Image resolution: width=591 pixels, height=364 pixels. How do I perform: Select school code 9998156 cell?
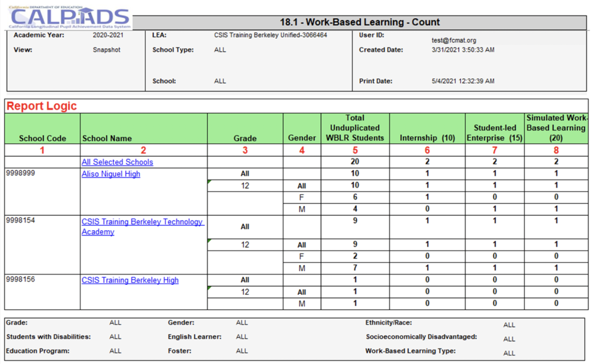21,279
